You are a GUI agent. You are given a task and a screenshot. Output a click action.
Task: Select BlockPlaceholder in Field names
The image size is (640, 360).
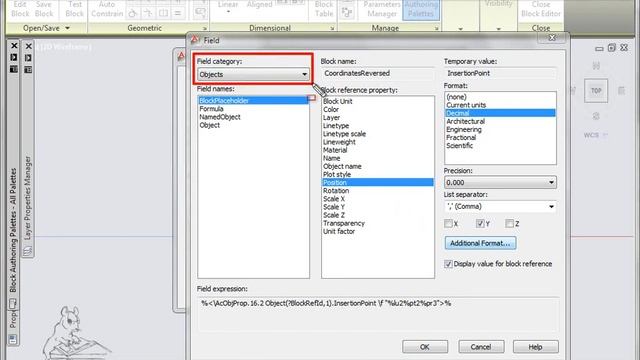253,100
